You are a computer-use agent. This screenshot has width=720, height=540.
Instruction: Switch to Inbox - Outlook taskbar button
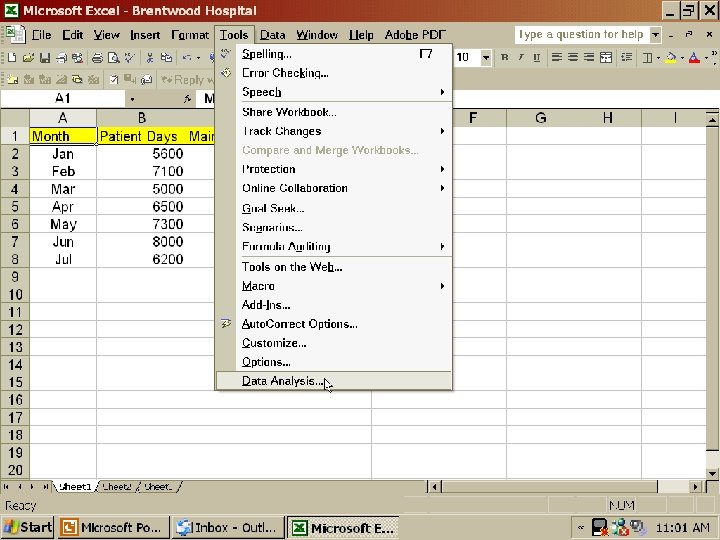pos(227,528)
